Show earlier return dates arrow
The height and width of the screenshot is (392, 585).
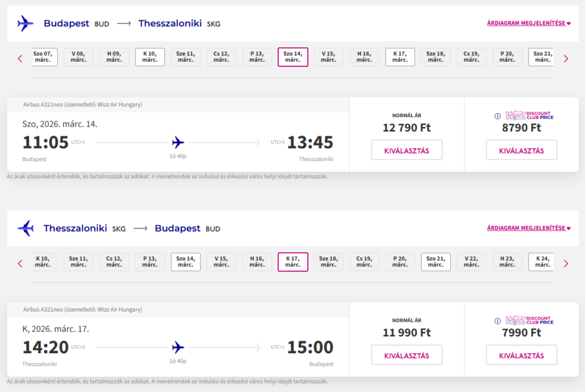coord(20,263)
